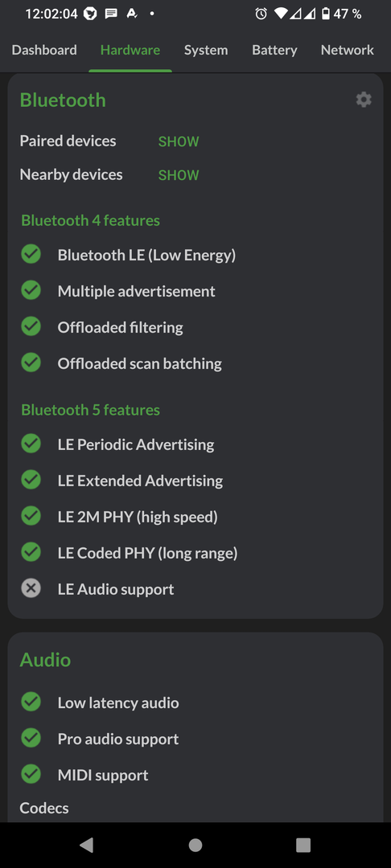Tap alarm clock icon in status bar
Viewport: 391px width, 868px height.
261,14
